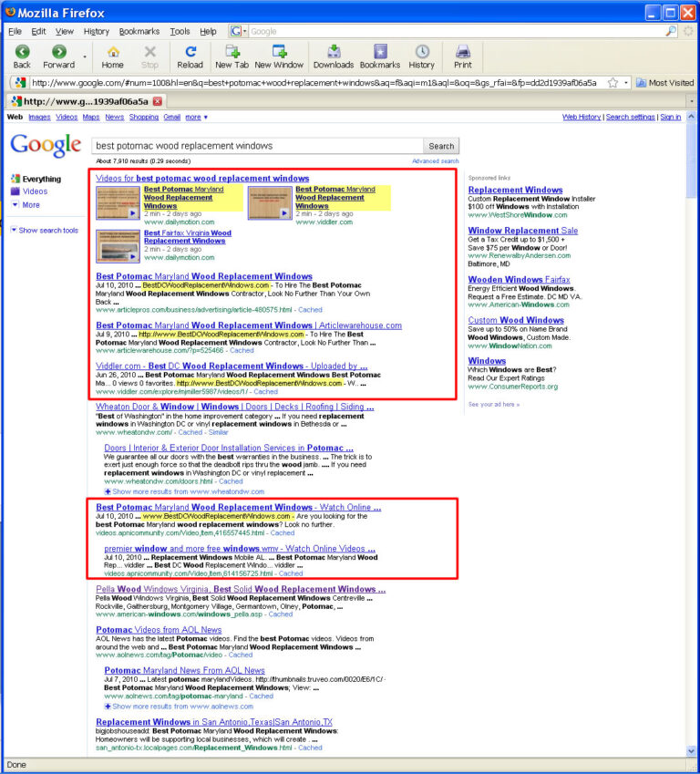Open 'See your ad here' link

pyautogui.click(x=494, y=404)
